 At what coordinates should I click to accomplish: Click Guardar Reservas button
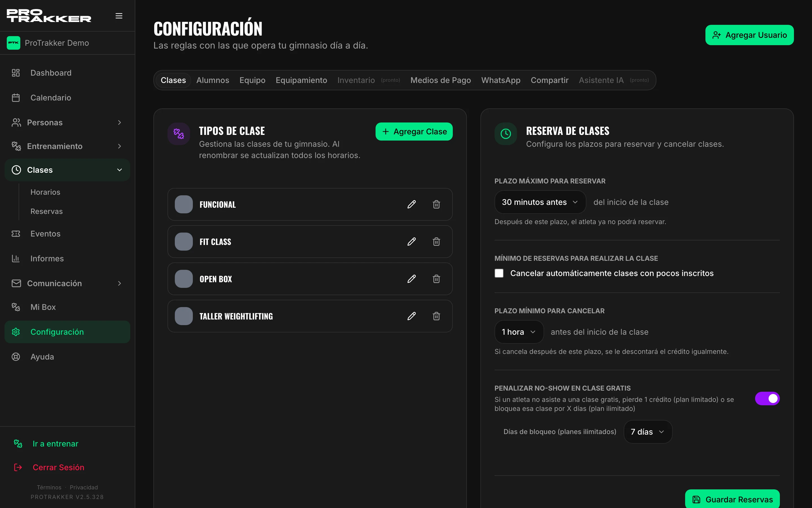732,499
